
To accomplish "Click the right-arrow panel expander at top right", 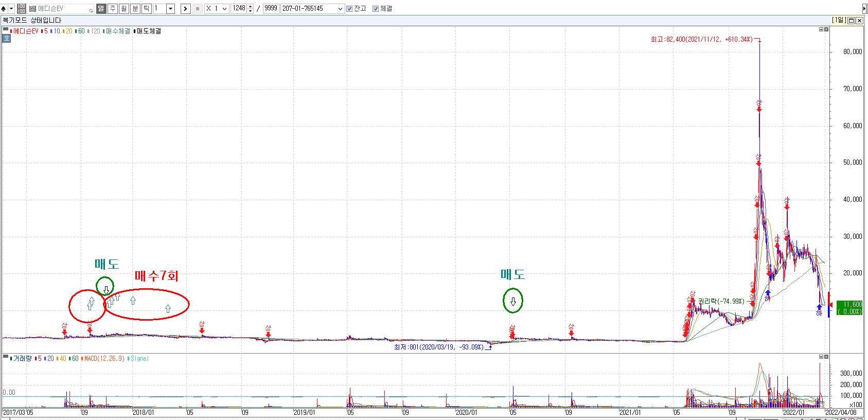I will [864, 9].
